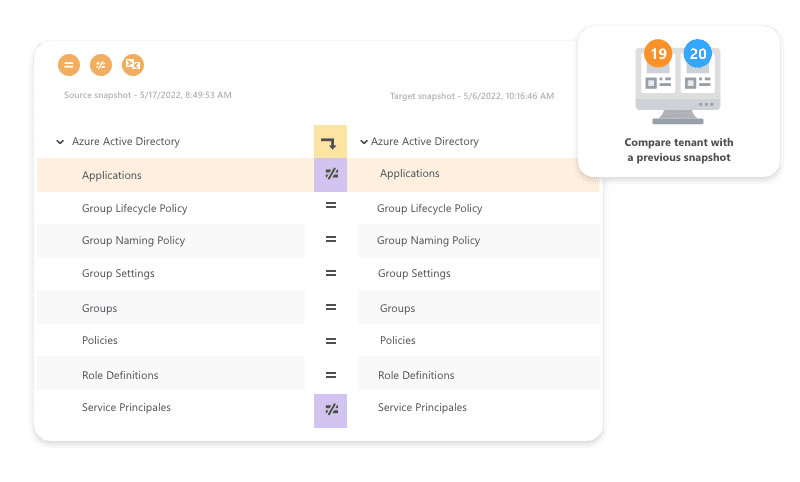Click the orange not-equal filter icon
The width and height of the screenshot is (800, 482).
point(101,65)
